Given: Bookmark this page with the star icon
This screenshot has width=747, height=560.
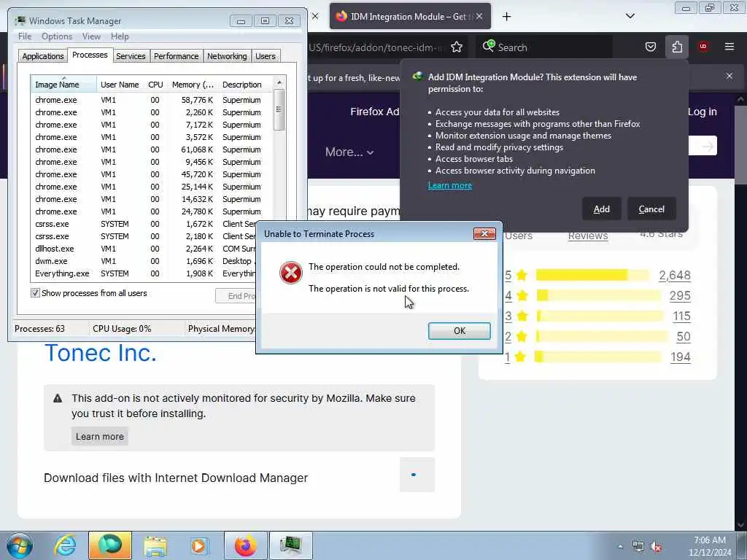Looking at the screenshot, I should 457,47.
